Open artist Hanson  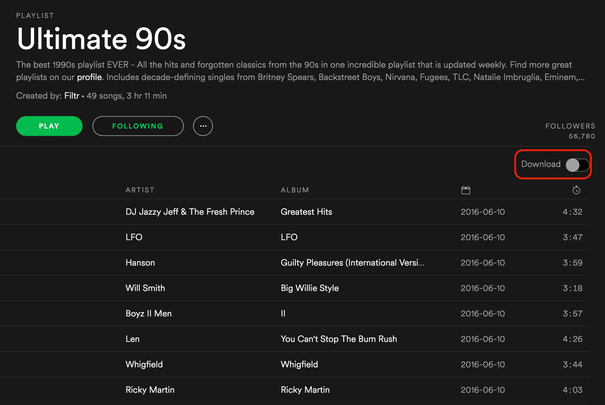pyautogui.click(x=140, y=263)
